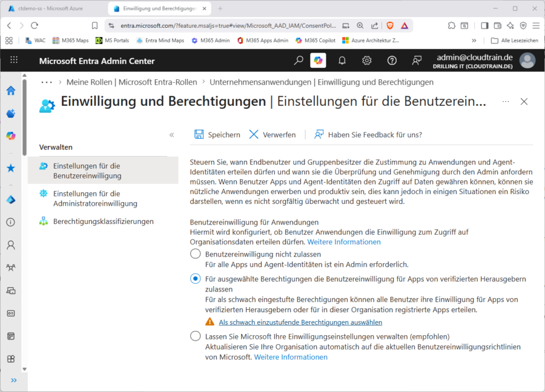Open the header feedback icon

(417, 60)
